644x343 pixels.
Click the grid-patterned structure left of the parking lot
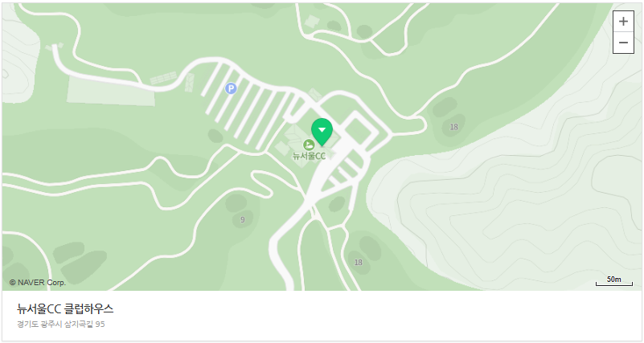(164, 78)
